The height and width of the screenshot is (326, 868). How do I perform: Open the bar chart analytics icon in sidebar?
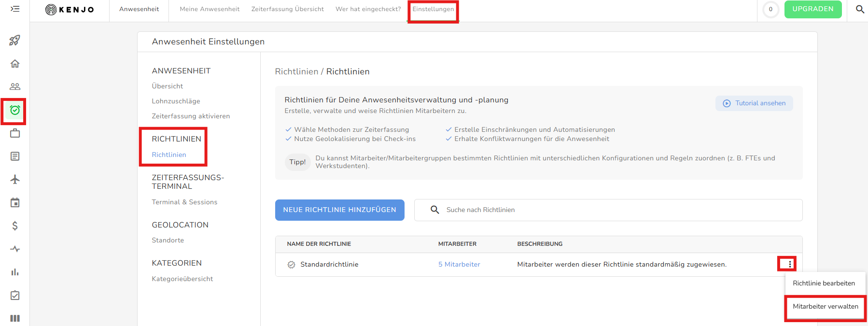15,272
